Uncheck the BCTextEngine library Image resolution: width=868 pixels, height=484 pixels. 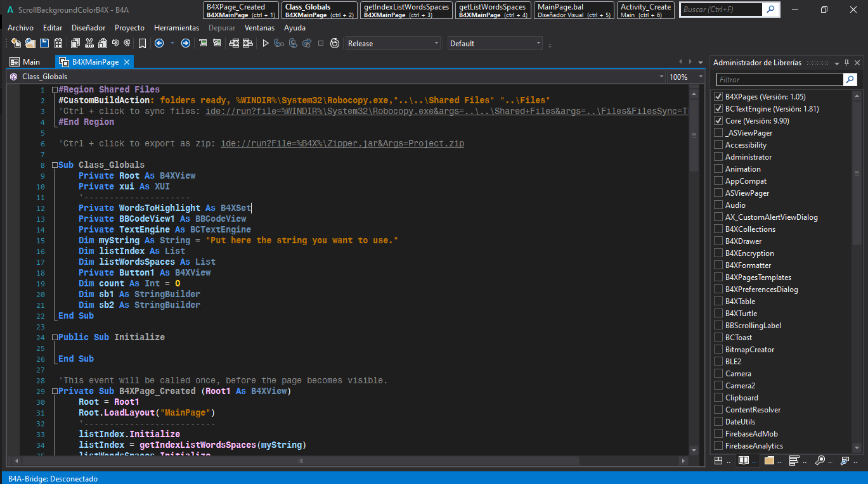[718, 109]
